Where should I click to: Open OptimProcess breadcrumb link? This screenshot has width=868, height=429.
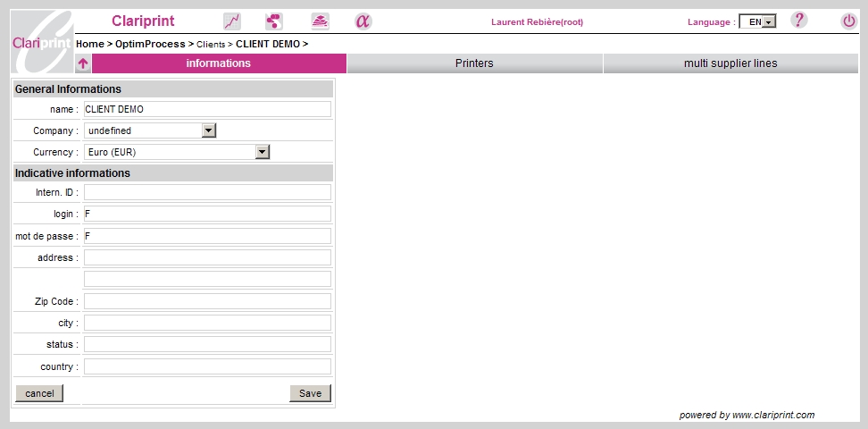150,44
